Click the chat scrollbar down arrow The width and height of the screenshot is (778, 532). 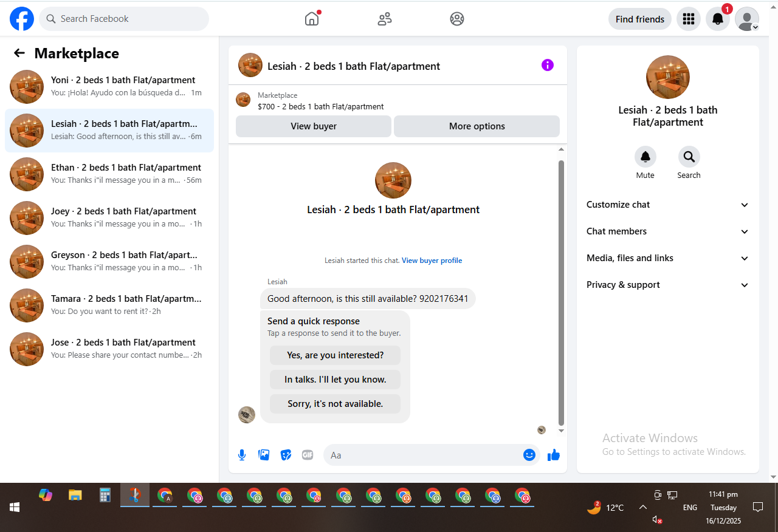coord(561,431)
